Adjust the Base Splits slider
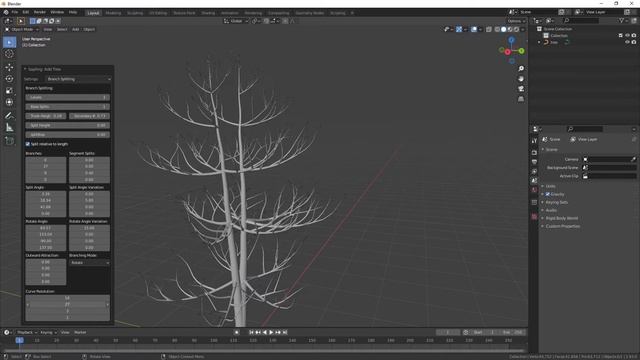 [x=67, y=107]
